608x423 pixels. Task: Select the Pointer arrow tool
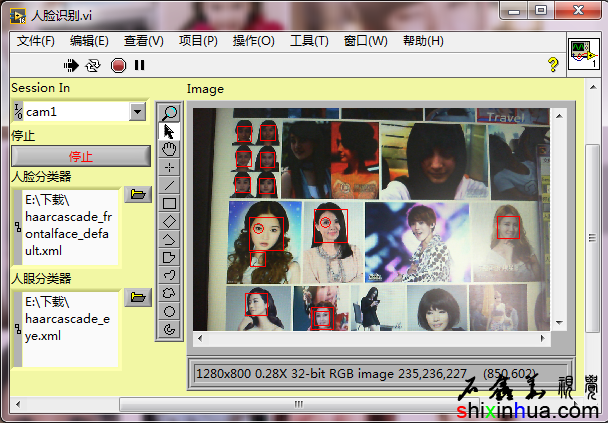click(x=170, y=131)
